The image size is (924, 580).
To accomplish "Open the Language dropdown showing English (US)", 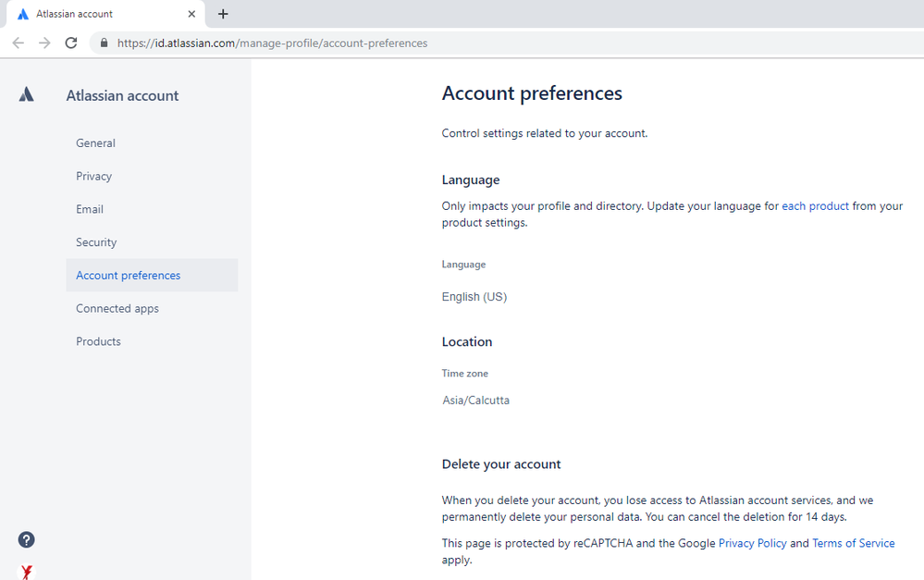I will (474, 297).
